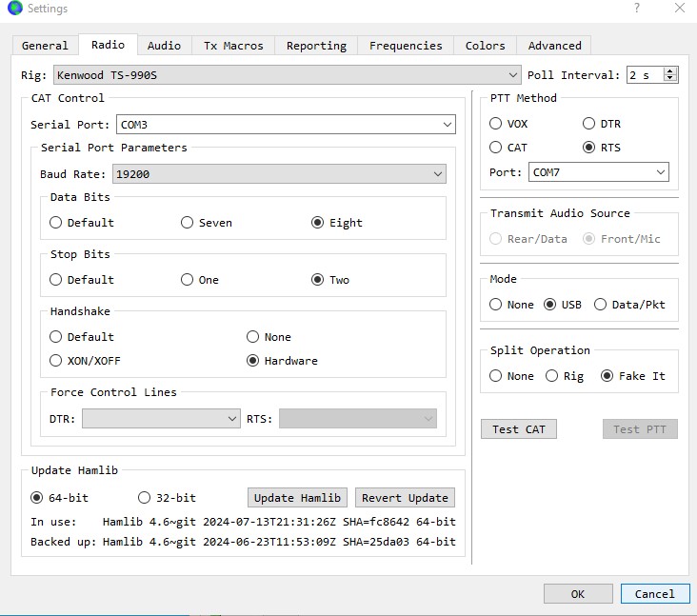The width and height of the screenshot is (697, 616).
Task: Select 64-bit Hamlib option
Action: pyautogui.click(x=59, y=497)
